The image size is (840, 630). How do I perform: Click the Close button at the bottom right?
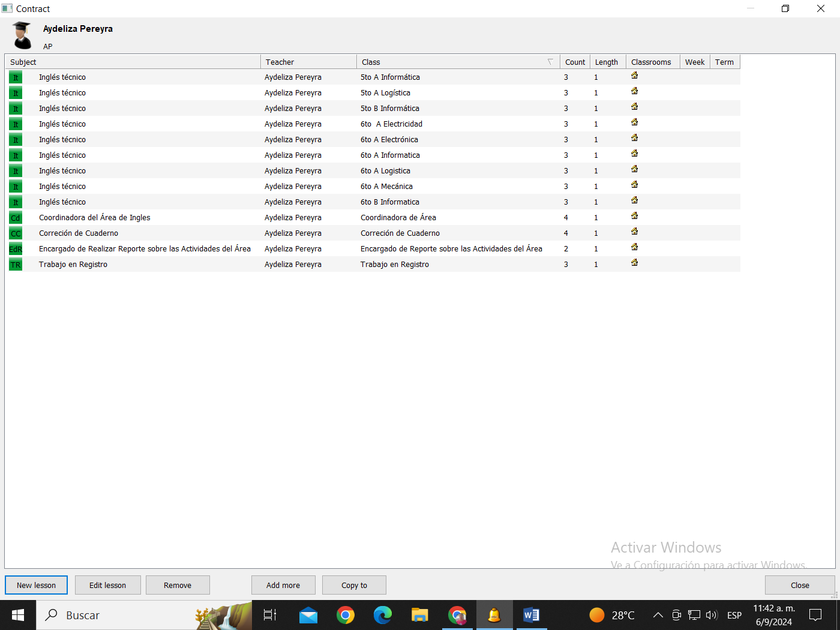pyautogui.click(x=800, y=585)
